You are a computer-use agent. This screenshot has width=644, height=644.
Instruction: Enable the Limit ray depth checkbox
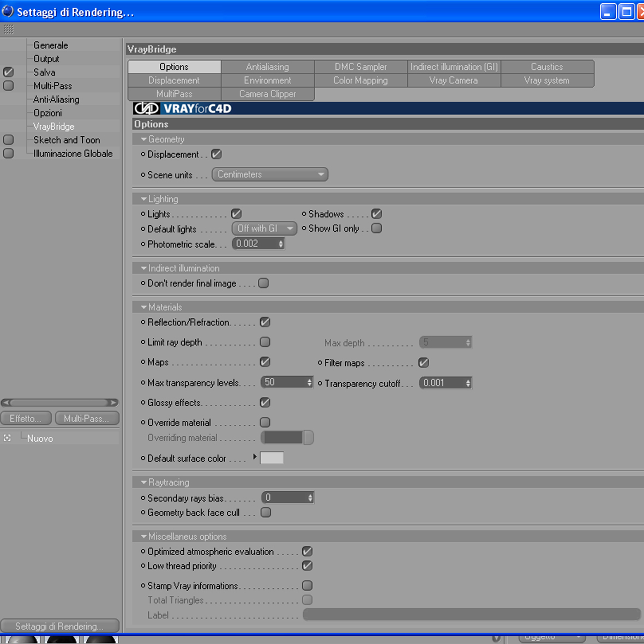point(265,342)
